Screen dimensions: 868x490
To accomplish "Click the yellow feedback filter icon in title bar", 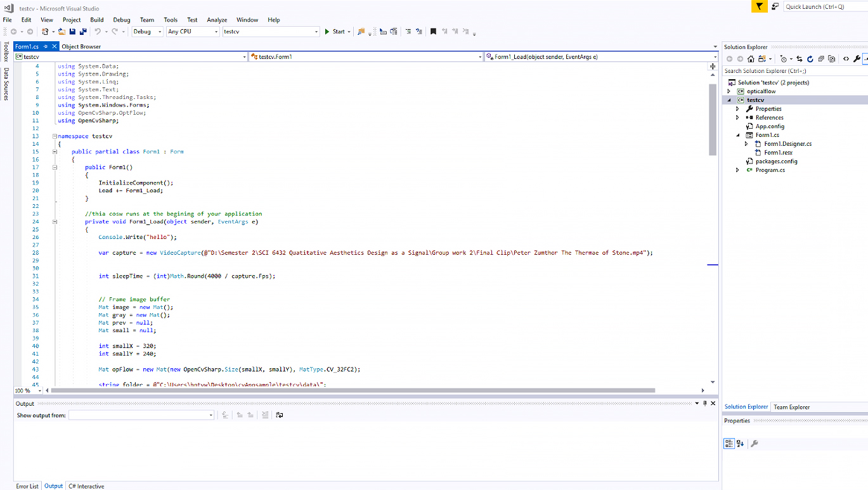I will point(760,6).
